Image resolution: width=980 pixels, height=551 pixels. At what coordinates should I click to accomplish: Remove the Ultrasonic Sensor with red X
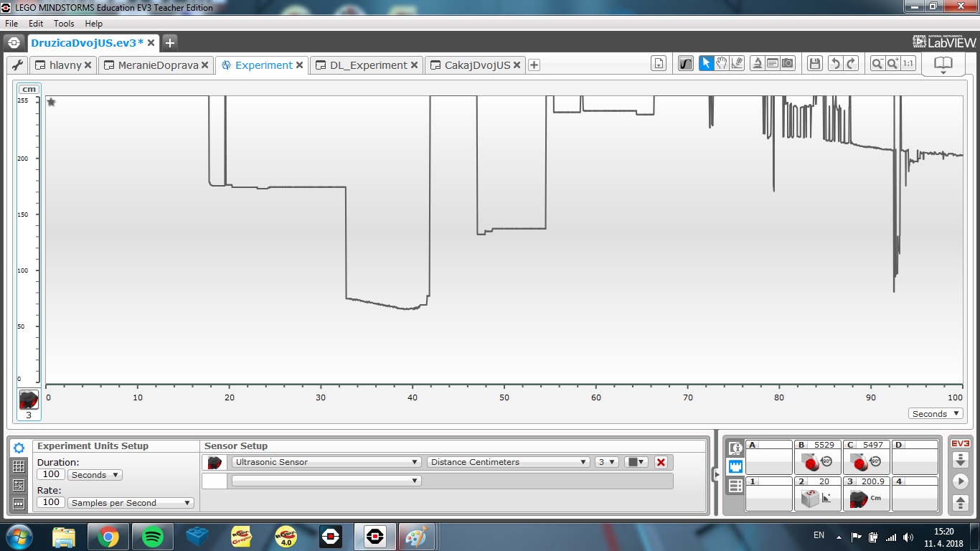point(661,462)
